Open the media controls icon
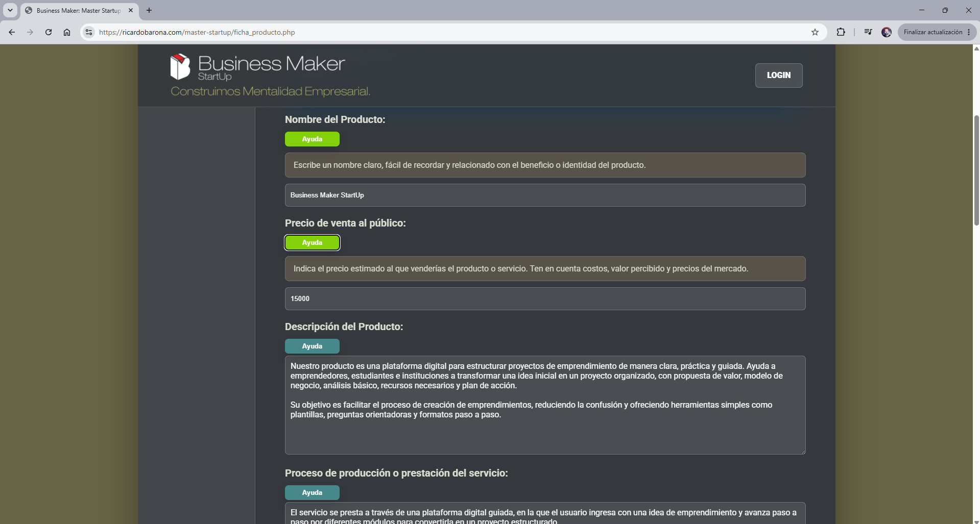Viewport: 980px width, 524px height. [868, 32]
